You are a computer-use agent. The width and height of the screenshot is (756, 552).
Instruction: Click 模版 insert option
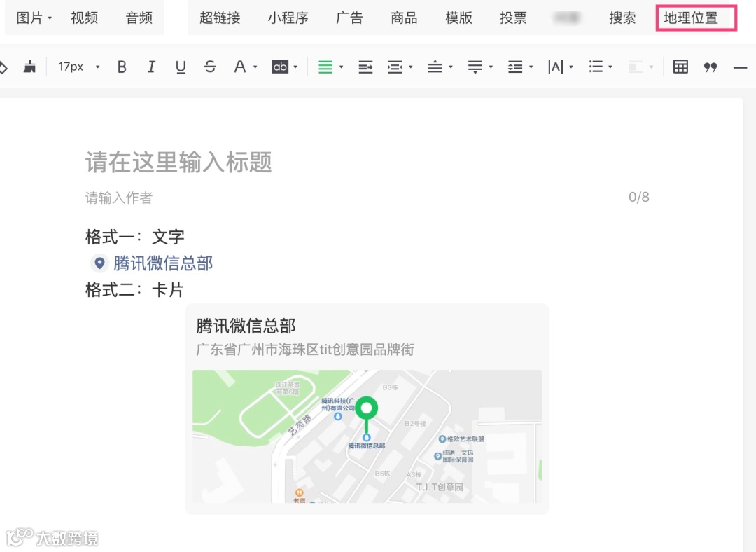pyautogui.click(x=458, y=18)
